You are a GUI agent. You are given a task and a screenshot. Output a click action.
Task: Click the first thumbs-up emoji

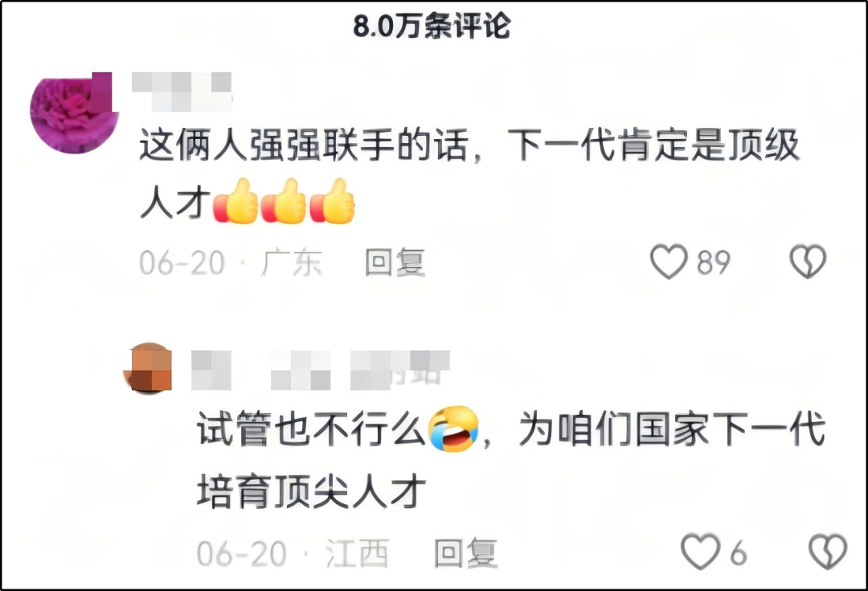point(235,201)
